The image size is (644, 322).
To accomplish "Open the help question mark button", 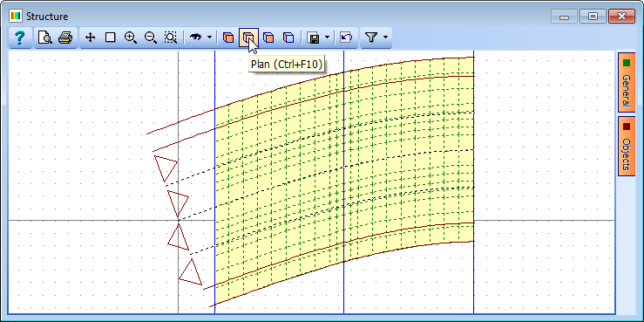I will (19, 38).
